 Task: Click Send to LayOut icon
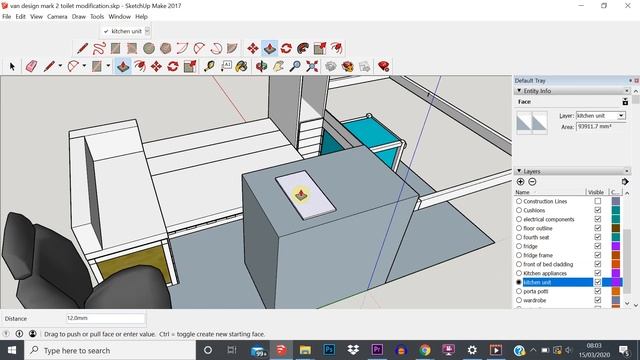pyautogui.click(x=364, y=66)
